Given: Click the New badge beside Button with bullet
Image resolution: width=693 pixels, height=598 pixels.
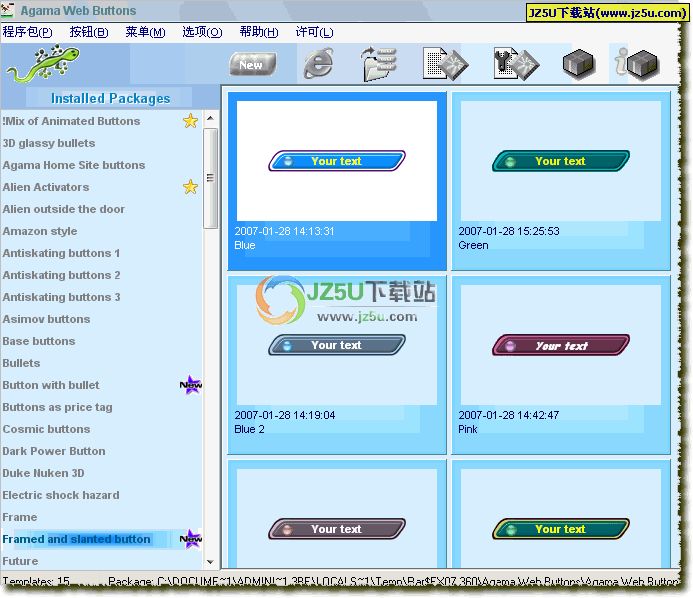Looking at the screenshot, I should coord(191,385).
